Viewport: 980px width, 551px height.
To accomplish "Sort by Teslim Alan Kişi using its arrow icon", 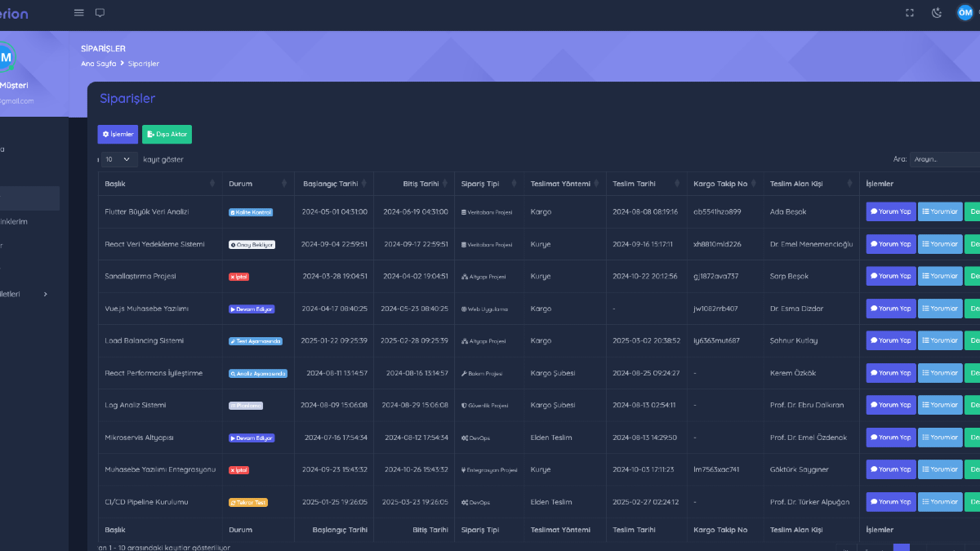I will 849,184.
